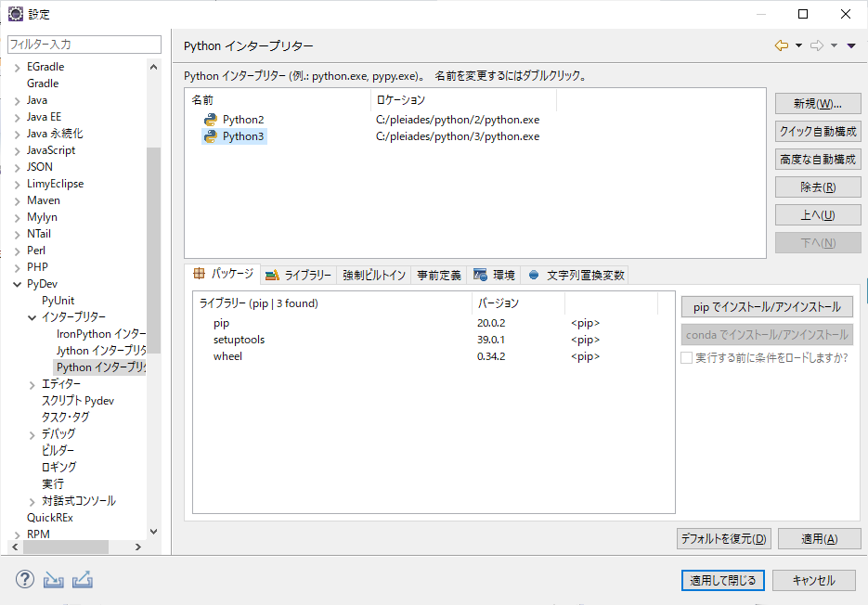The height and width of the screenshot is (605, 868).
Task: Click the 文字列置換変数 tab blue dot icon
Action: coord(534,275)
